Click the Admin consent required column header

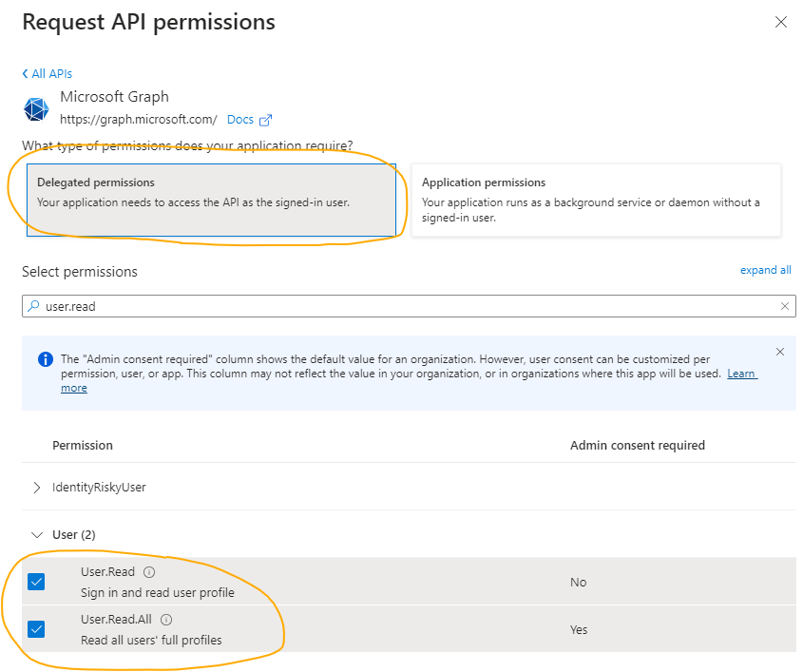[638, 445]
